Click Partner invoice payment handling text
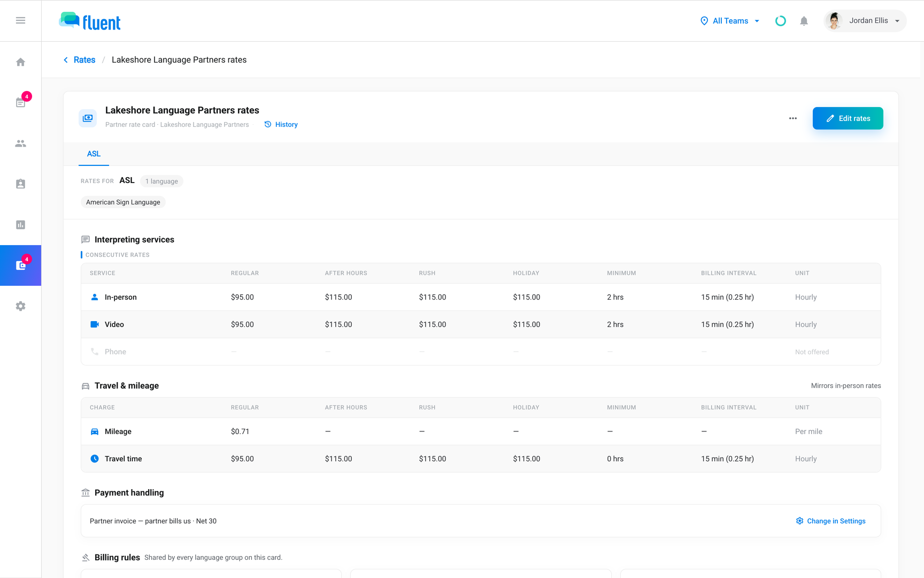 pos(153,521)
